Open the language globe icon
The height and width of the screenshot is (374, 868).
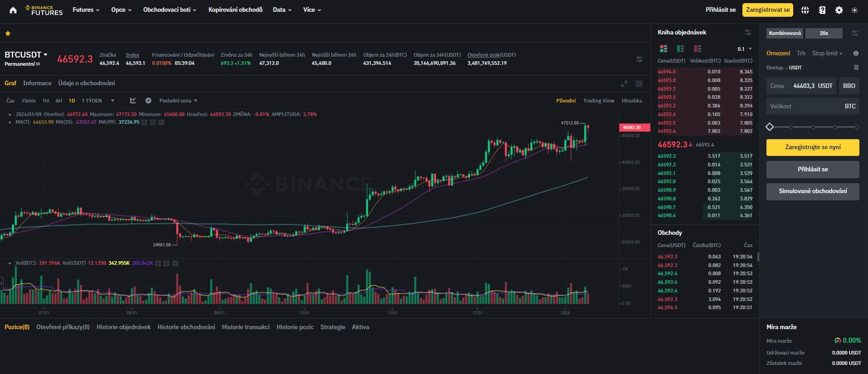pos(805,10)
